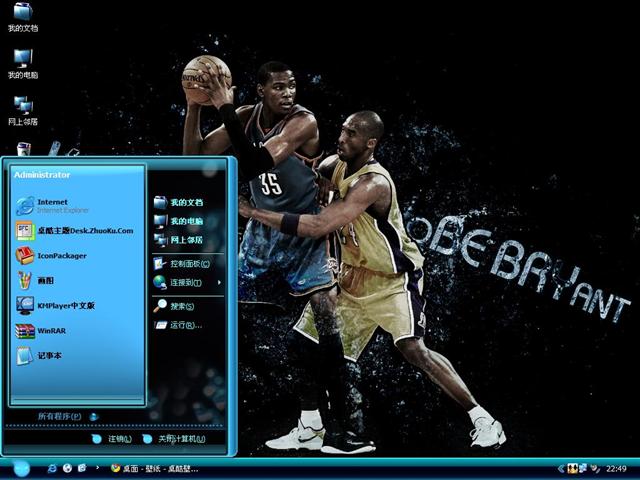Expand 所有程序(P) all programs
This screenshot has width=640, height=480.
click(67, 416)
